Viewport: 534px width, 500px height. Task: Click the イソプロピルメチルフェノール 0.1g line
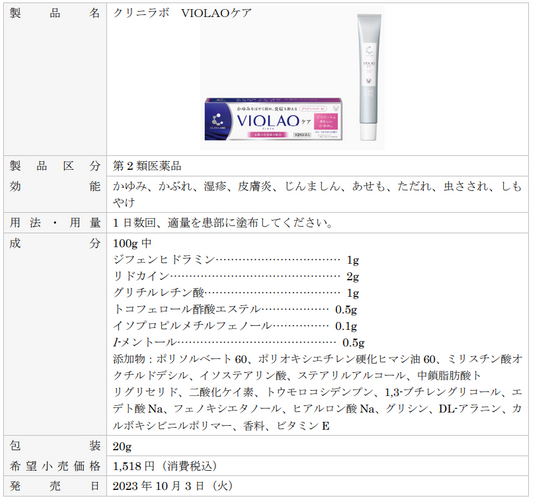tap(235, 326)
